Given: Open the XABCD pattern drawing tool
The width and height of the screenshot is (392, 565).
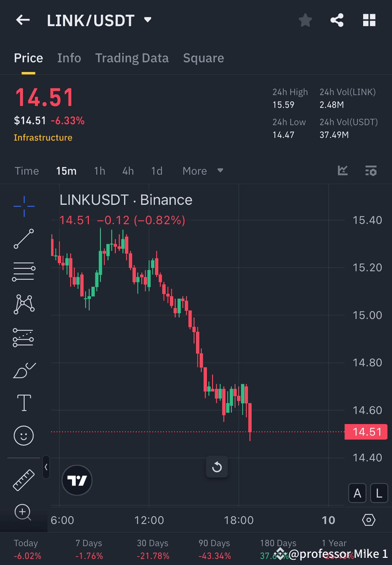Looking at the screenshot, I should point(24,304).
